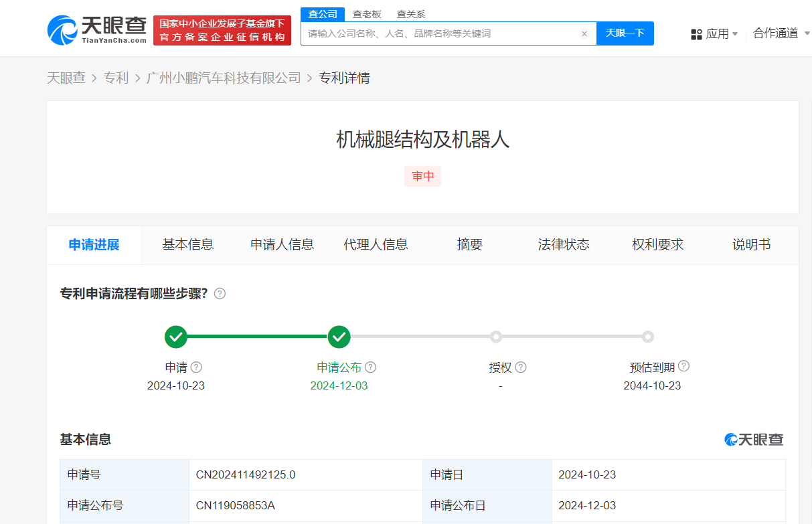Click publication number CN119058853A
The width and height of the screenshot is (812, 524).
point(236,505)
